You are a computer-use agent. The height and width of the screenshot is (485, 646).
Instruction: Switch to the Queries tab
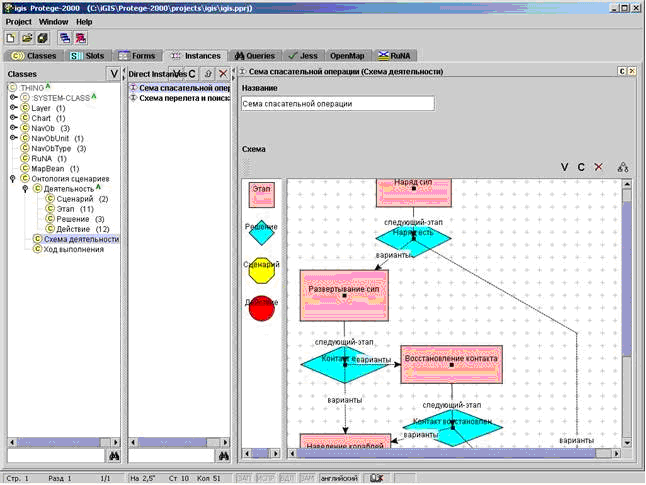click(x=255, y=56)
